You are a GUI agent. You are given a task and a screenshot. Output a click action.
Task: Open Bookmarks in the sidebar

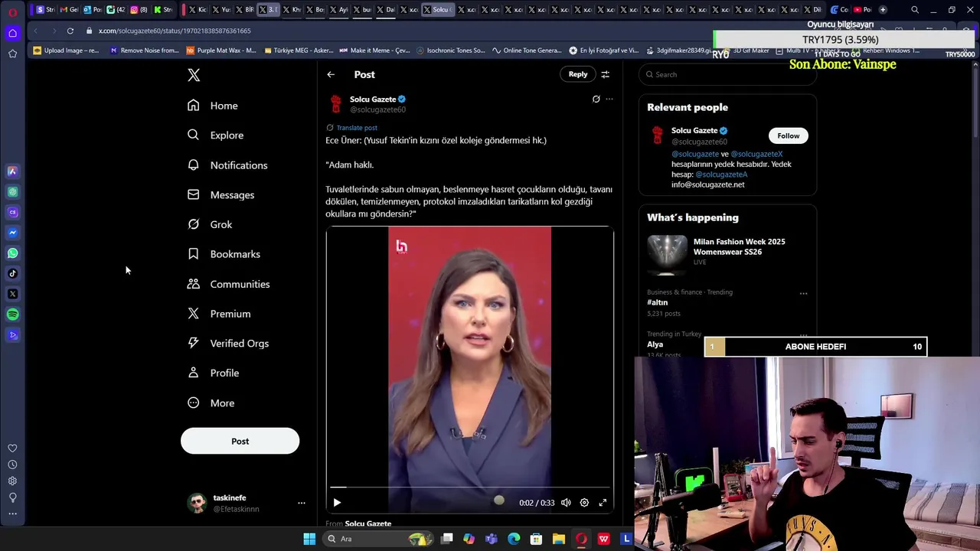pos(224,254)
